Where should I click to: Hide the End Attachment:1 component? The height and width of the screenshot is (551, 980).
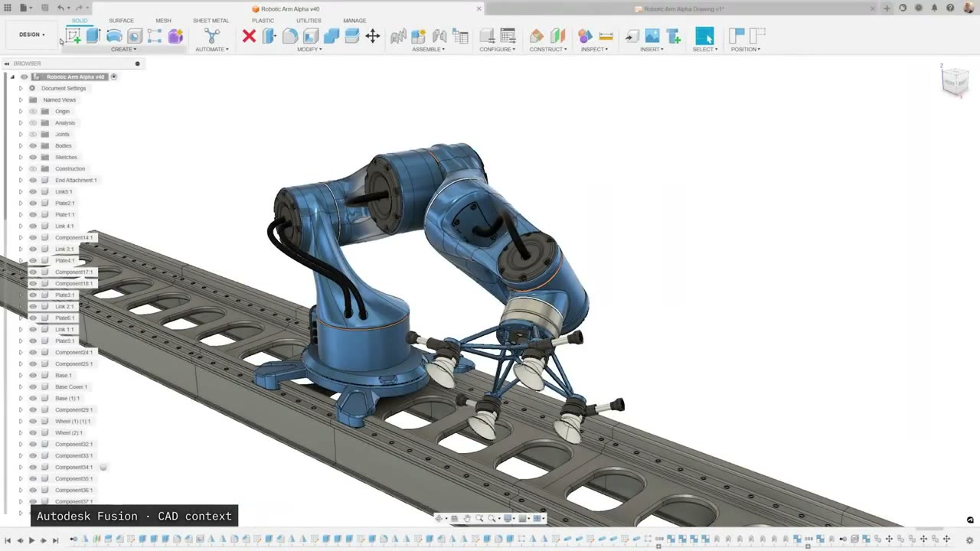pos(33,180)
